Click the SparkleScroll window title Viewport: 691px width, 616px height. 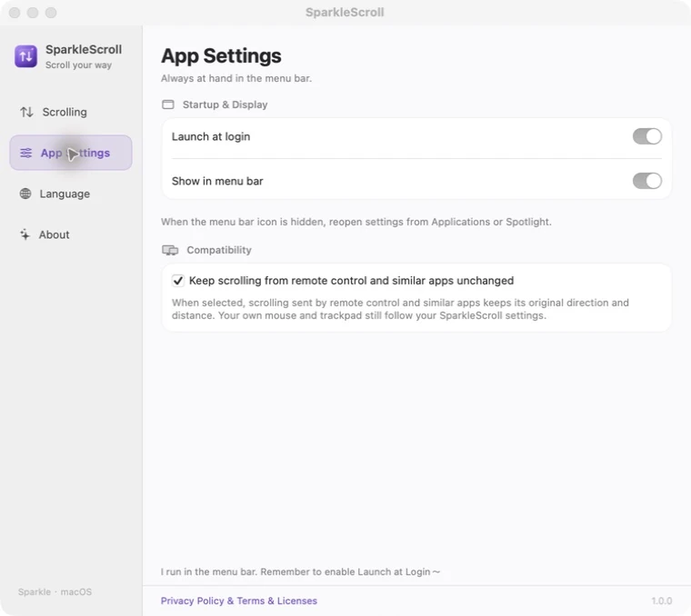point(345,13)
